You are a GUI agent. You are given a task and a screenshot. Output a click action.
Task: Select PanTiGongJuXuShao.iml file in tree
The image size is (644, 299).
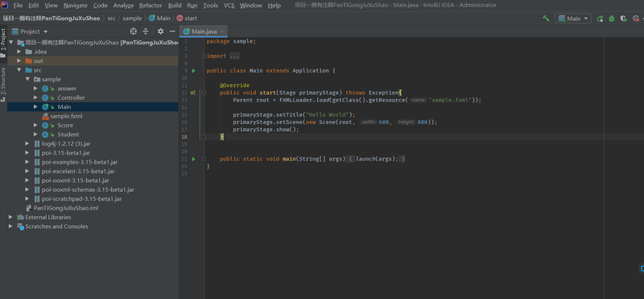(x=66, y=208)
